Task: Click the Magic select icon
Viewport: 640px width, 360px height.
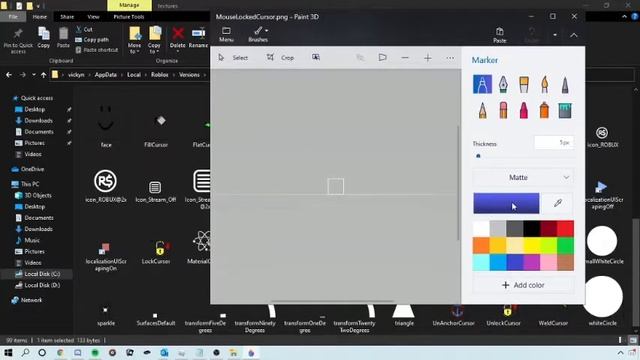Action: [316, 58]
